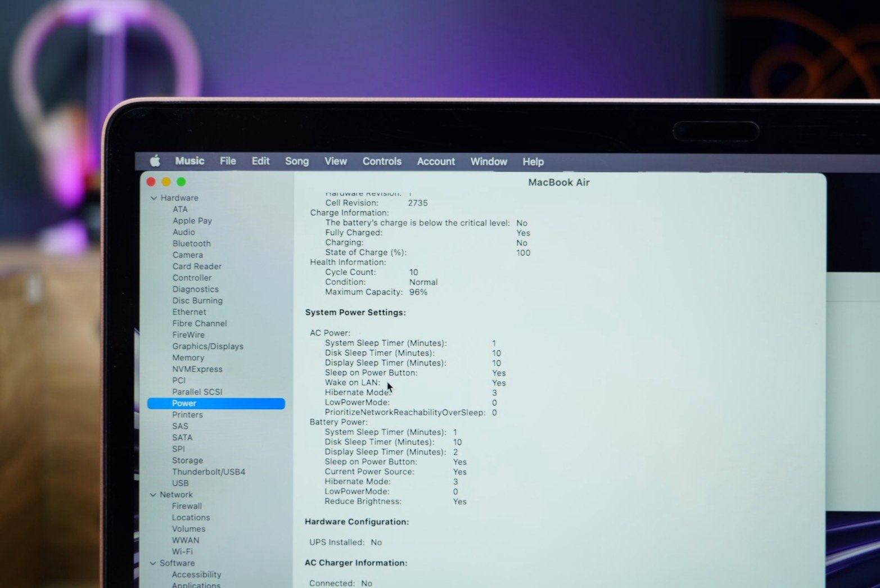The width and height of the screenshot is (880, 588).
Task: Select Graphics/Displays in the sidebar
Action: (207, 346)
